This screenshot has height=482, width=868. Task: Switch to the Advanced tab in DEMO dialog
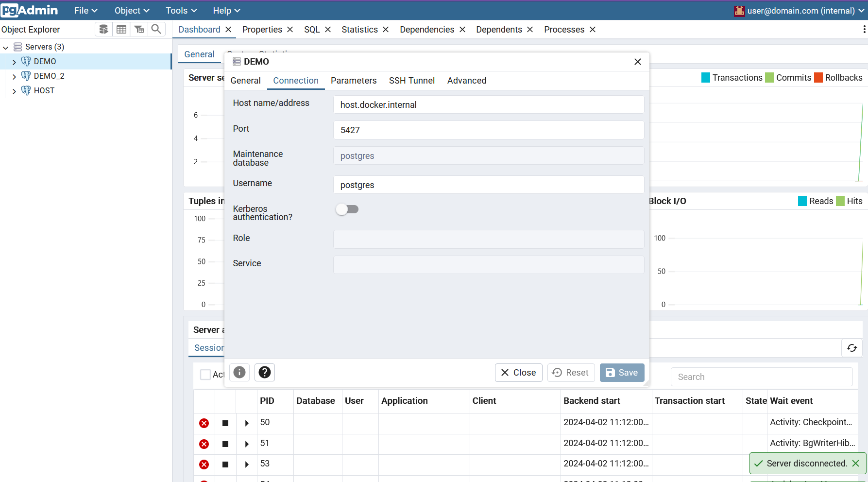click(467, 81)
